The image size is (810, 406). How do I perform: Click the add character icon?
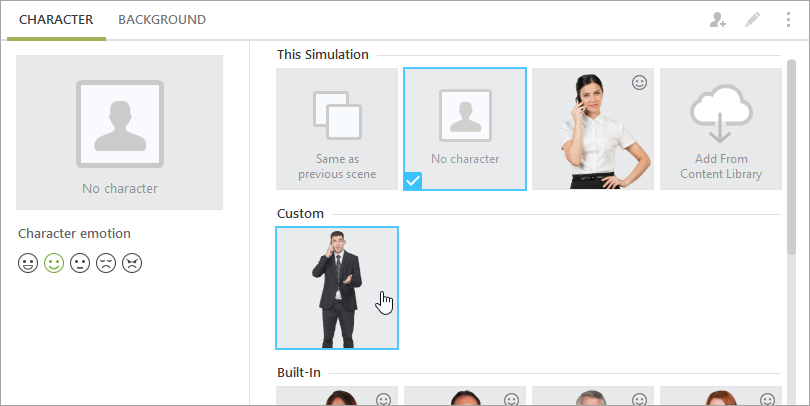(x=718, y=20)
